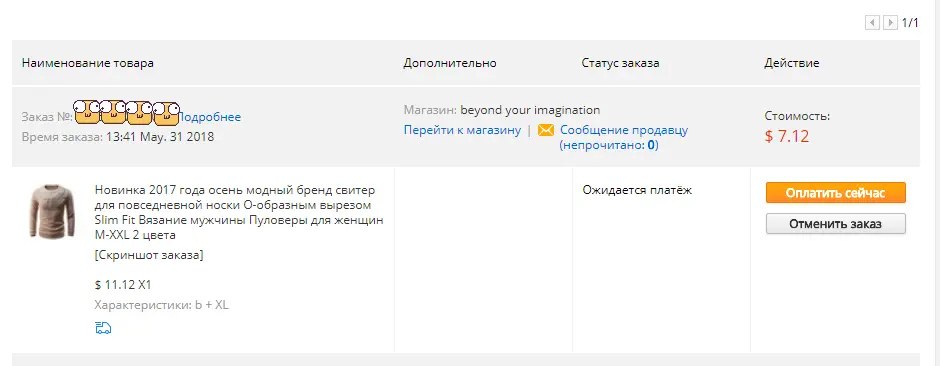Click the Дополнительно column header

pyautogui.click(x=450, y=63)
